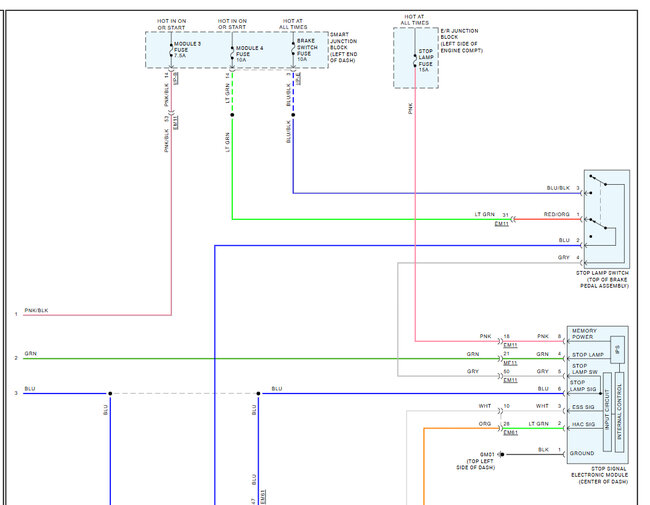
Task: Click the BLU/BLK label at switch pin 3
Action: [x=558, y=188]
